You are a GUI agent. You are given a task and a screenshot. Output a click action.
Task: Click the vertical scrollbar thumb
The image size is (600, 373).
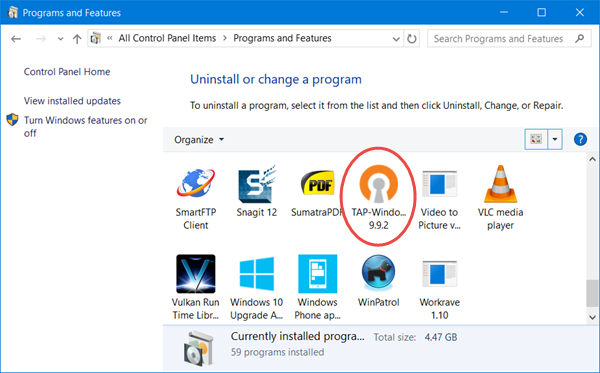(x=592, y=293)
